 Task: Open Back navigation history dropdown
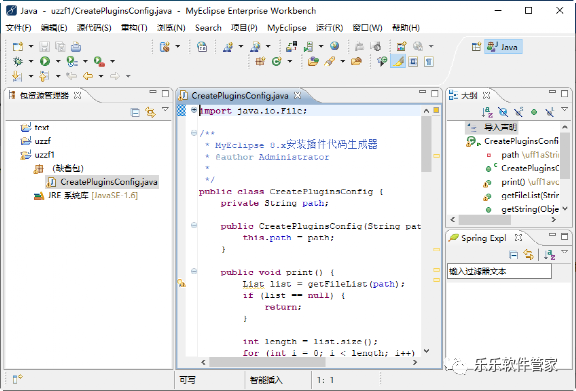[101, 76]
